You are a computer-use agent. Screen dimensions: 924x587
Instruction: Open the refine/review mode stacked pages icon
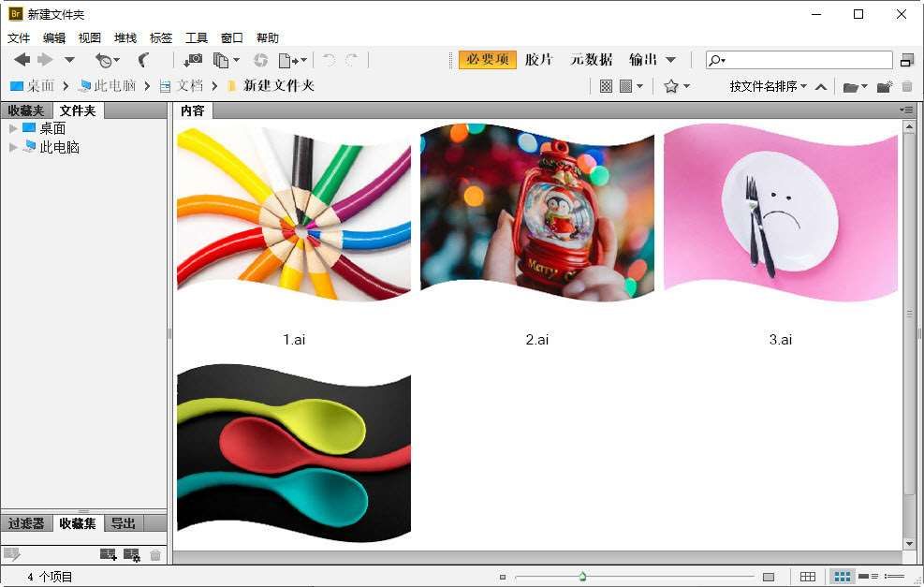tap(221, 60)
